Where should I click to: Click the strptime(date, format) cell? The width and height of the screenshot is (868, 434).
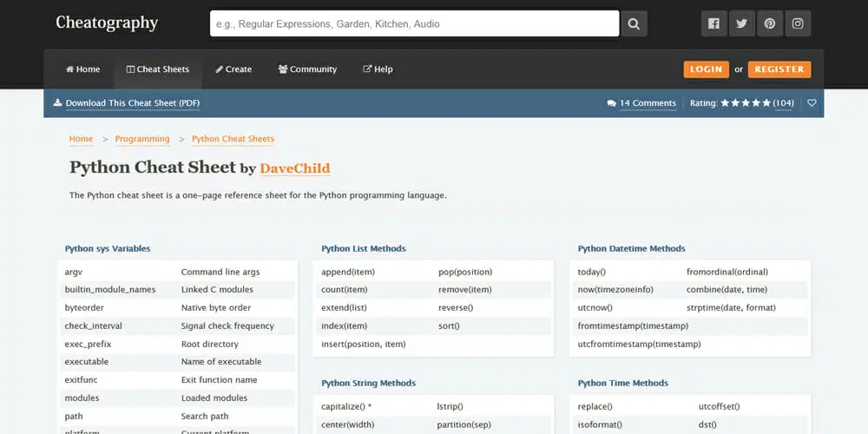pyautogui.click(x=731, y=308)
